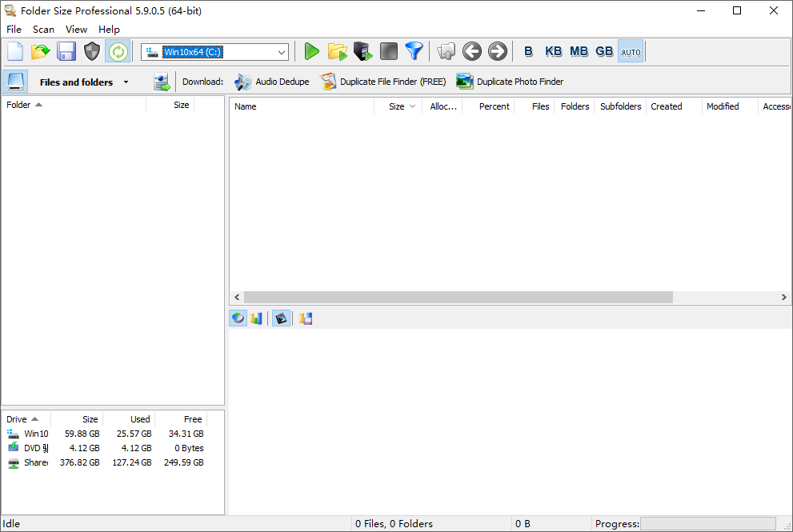Open the Help menu
The width and height of the screenshot is (793, 532).
point(110,30)
